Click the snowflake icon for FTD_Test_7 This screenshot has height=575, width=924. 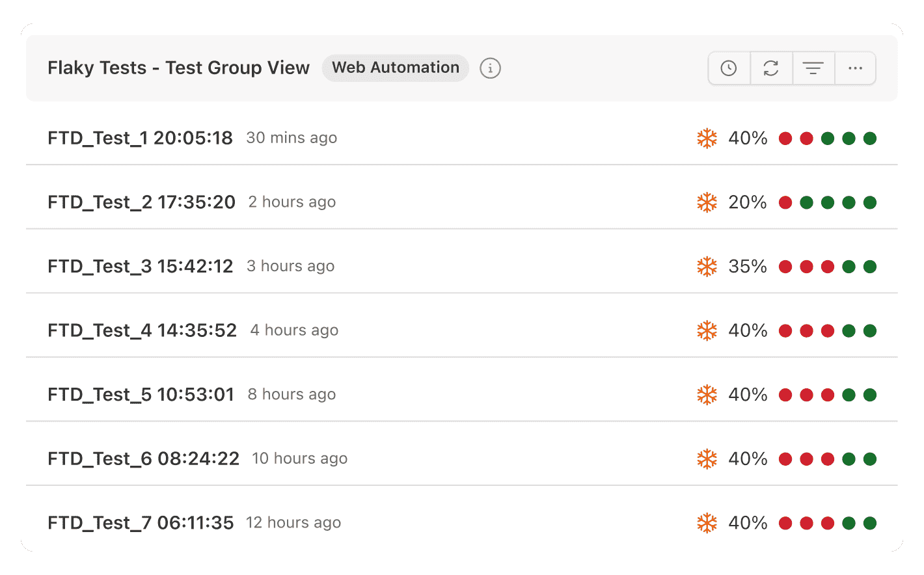pos(707,522)
